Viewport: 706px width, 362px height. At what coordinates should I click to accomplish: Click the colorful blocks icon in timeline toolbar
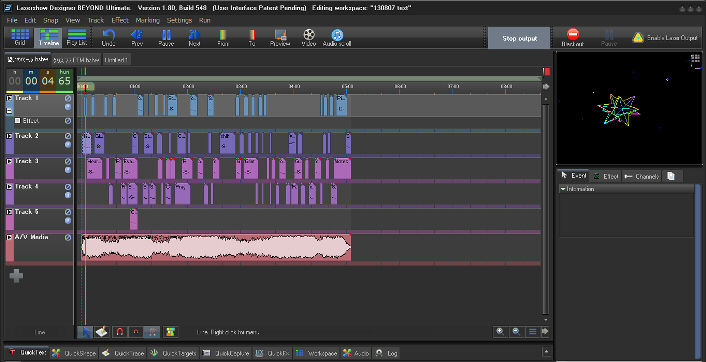click(170, 332)
